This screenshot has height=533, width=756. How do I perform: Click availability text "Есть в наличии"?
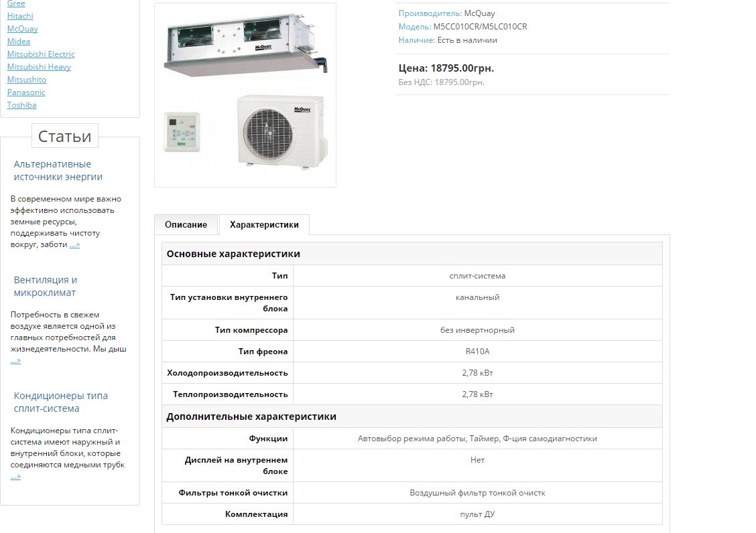467,40
